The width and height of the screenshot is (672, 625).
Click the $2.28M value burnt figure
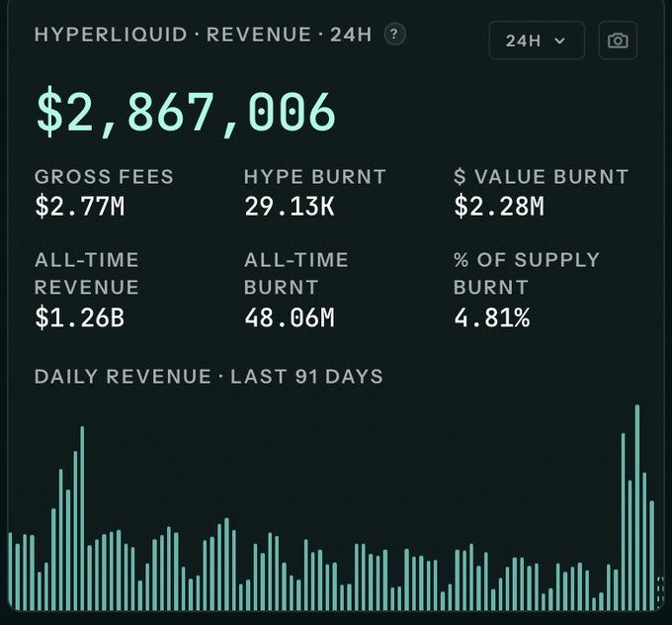(499, 207)
